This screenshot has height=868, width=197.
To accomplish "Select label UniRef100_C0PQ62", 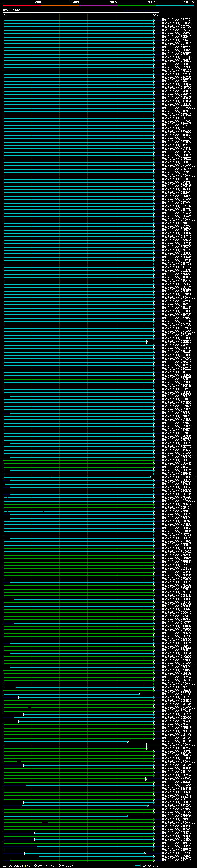I will [x=176, y=84].
